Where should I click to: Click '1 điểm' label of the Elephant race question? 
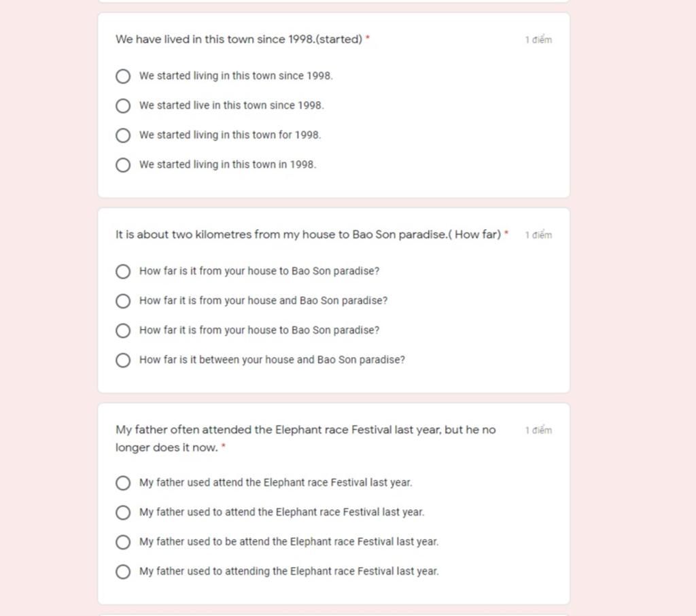[538, 430]
